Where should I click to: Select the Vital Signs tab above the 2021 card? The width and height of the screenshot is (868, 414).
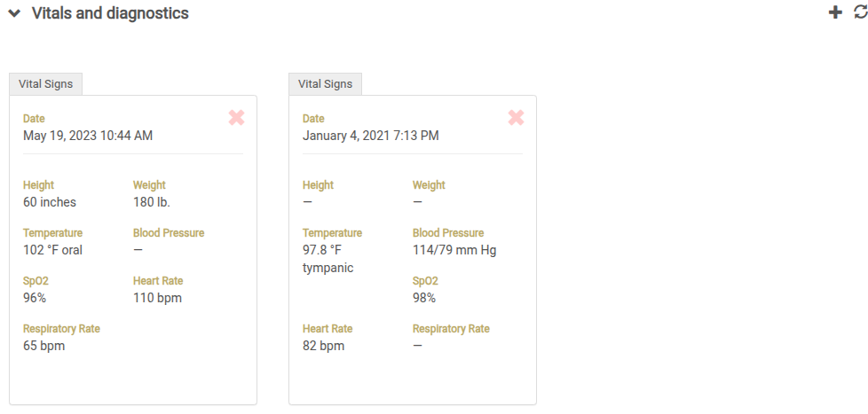tap(325, 84)
